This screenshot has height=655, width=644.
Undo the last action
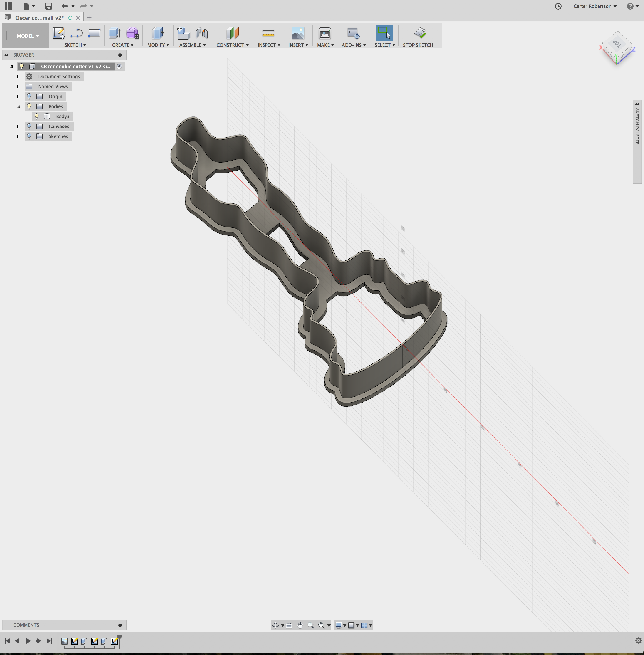(x=65, y=6)
